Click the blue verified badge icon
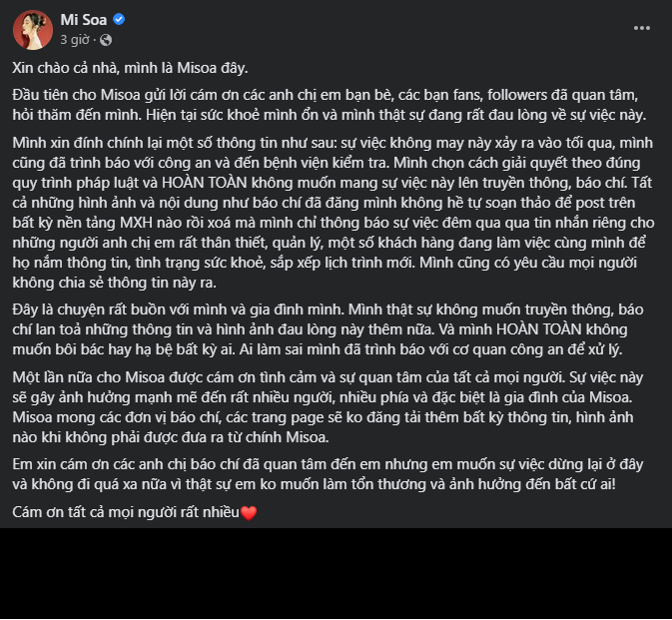672x620 pixels. [119, 20]
